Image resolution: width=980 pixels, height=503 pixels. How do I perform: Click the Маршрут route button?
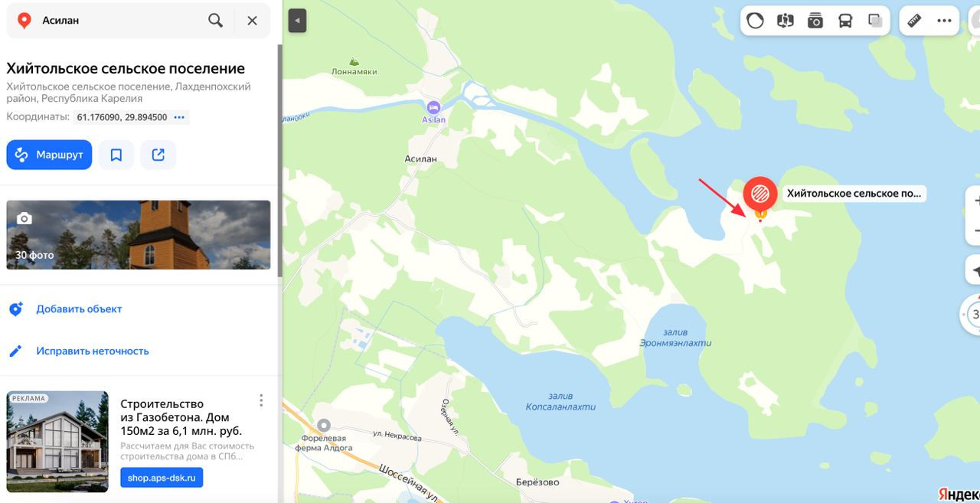pyautogui.click(x=49, y=155)
